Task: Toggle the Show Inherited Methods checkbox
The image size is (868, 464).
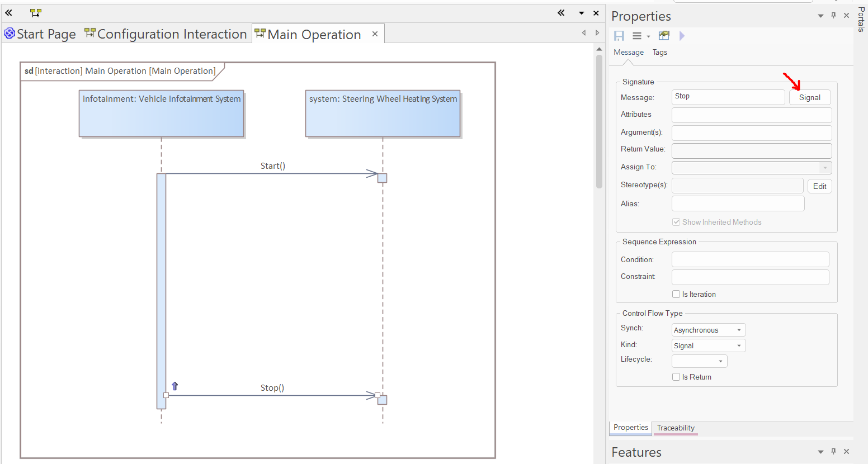Action: [676, 222]
